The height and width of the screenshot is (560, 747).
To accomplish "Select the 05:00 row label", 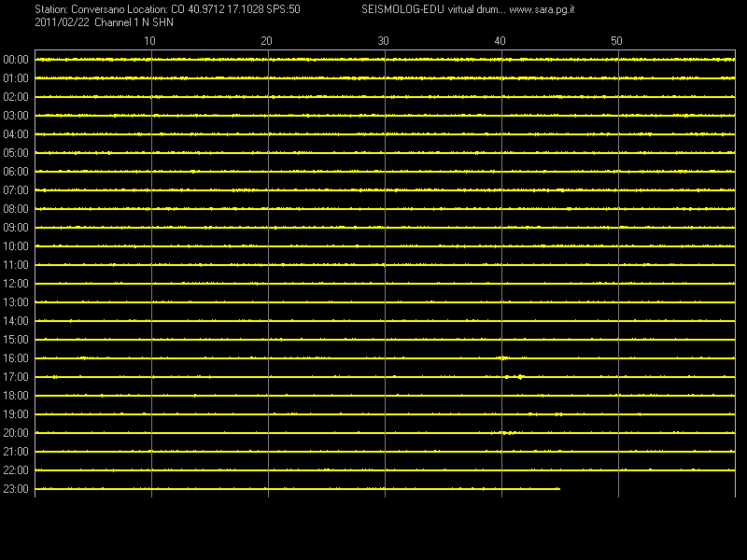I will pos(16,153).
